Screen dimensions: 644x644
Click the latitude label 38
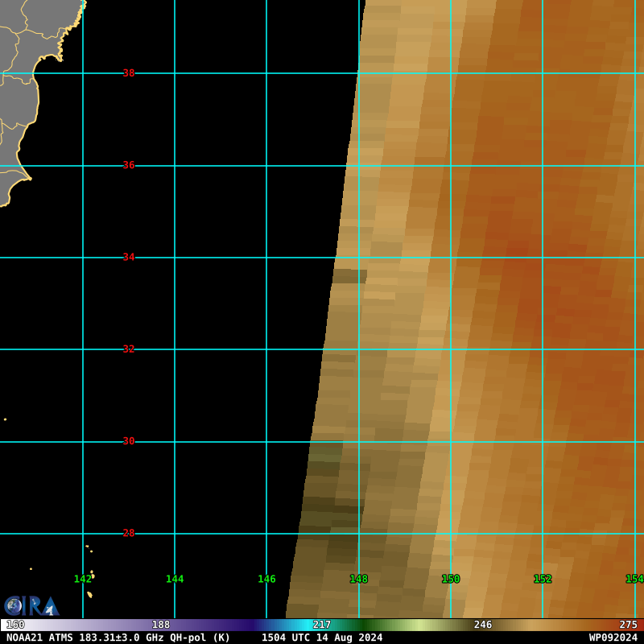[x=129, y=73]
